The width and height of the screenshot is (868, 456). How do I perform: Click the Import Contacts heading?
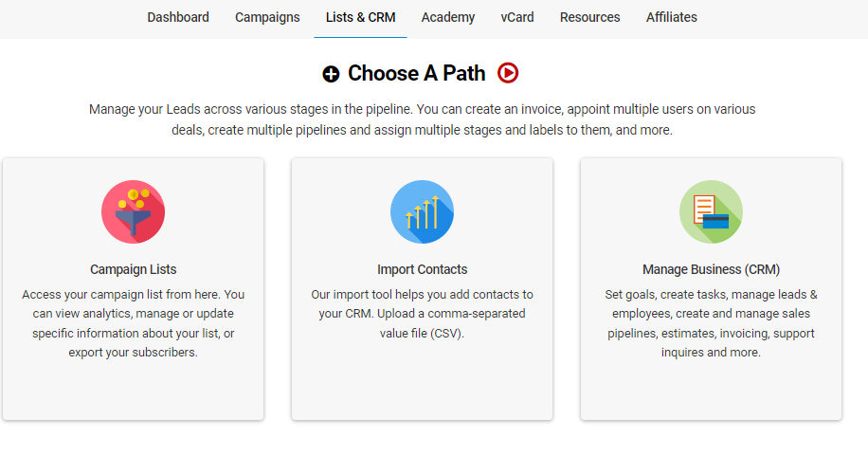pyautogui.click(x=423, y=269)
